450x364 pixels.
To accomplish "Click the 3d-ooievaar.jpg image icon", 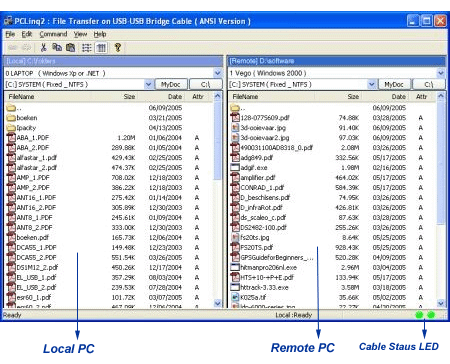I will 235,128.
